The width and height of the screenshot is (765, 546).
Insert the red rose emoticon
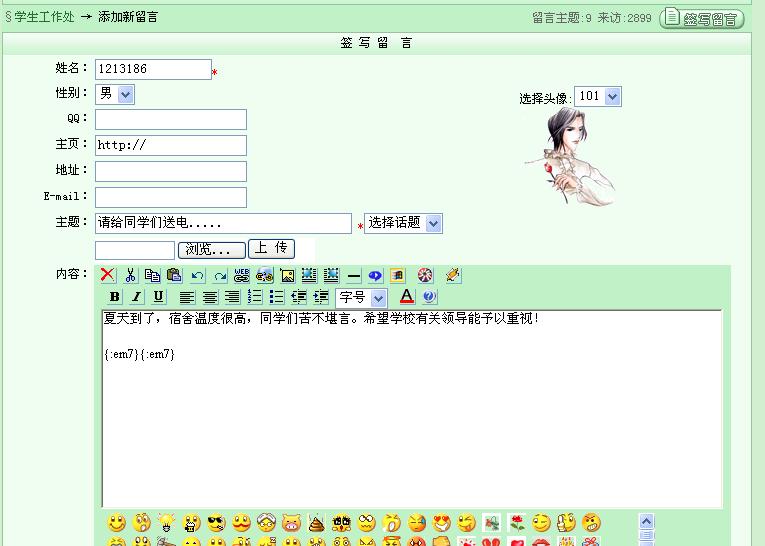[517, 523]
